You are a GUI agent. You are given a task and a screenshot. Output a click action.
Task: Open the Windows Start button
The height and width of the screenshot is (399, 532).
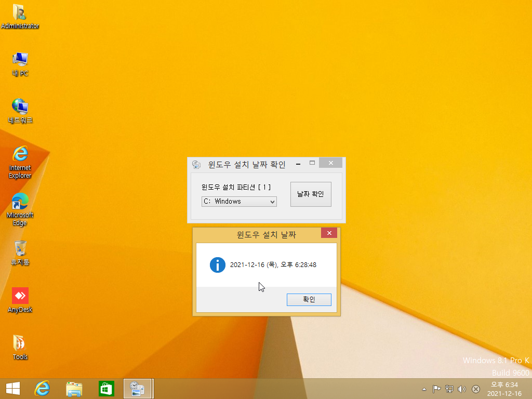point(13,389)
